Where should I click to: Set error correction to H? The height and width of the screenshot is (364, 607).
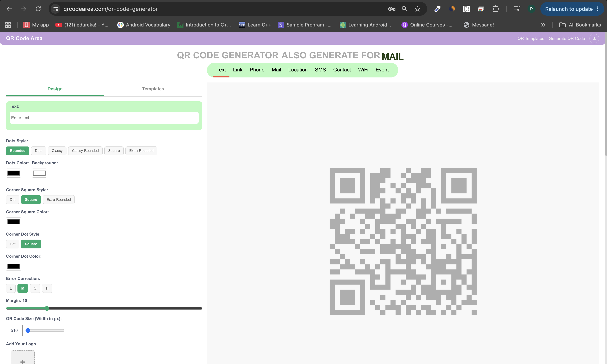tap(47, 288)
